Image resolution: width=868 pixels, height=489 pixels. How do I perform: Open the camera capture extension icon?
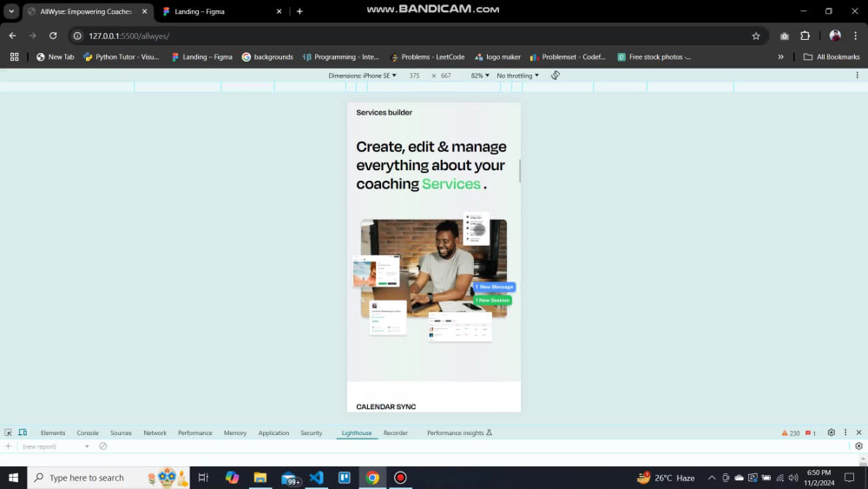(785, 36)
